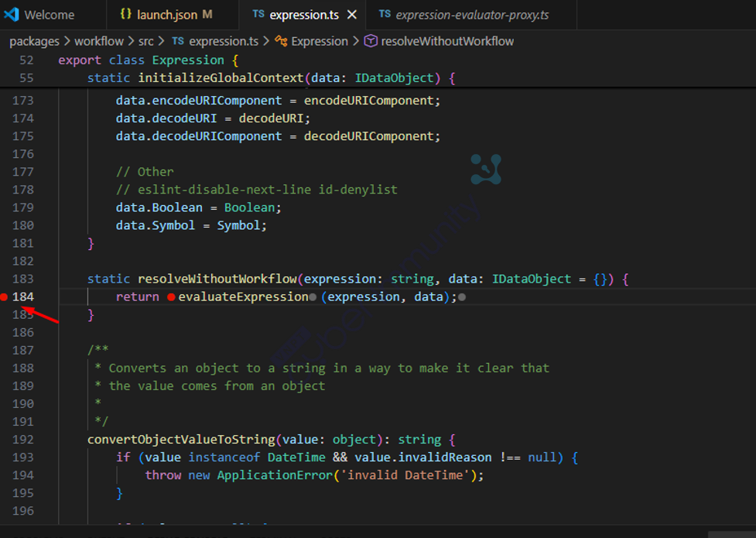Click resolveWithoutWorkflow on line 183
Screen dimensions: 756x538
point(217,279)
